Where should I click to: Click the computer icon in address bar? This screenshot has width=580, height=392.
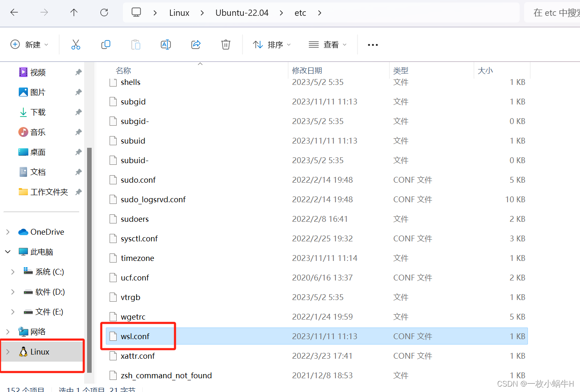(x=136, y=12)
